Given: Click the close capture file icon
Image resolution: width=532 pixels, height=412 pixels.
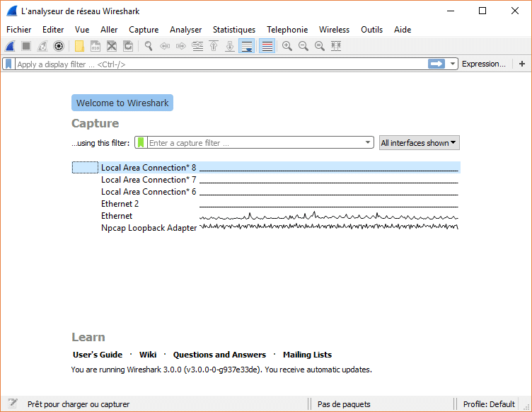Looking at the screenshot, I should pyautogui.click(x=112, y=46).
